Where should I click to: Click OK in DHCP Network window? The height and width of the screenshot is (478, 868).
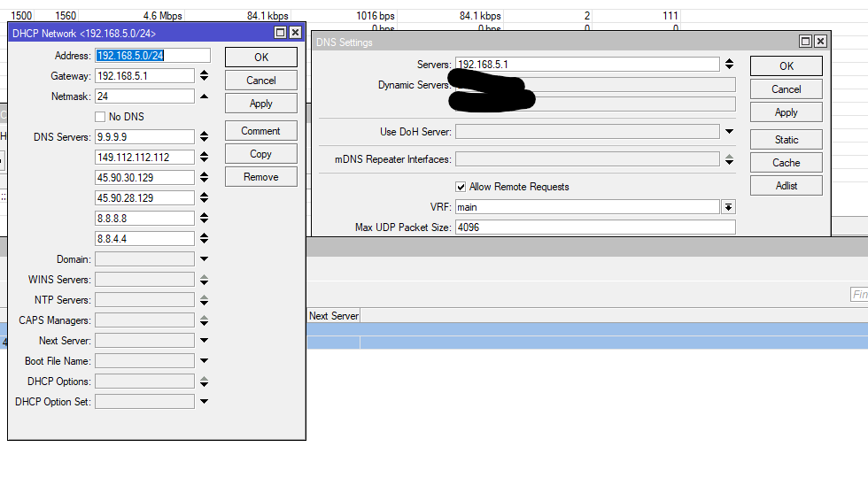point(260,57)
